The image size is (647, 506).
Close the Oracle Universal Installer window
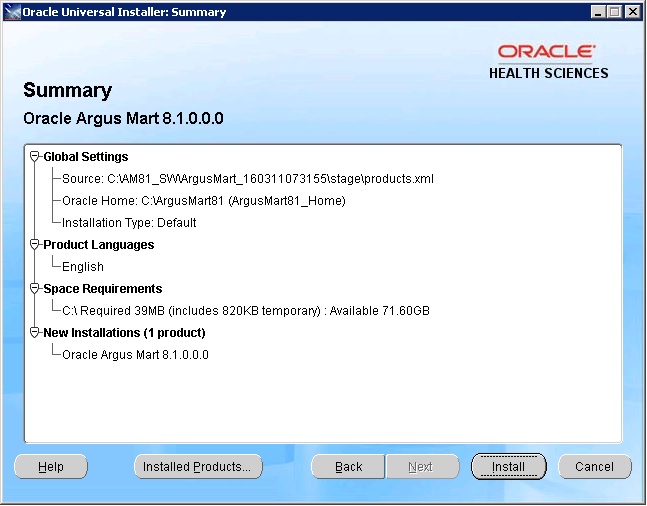point(633,12)
